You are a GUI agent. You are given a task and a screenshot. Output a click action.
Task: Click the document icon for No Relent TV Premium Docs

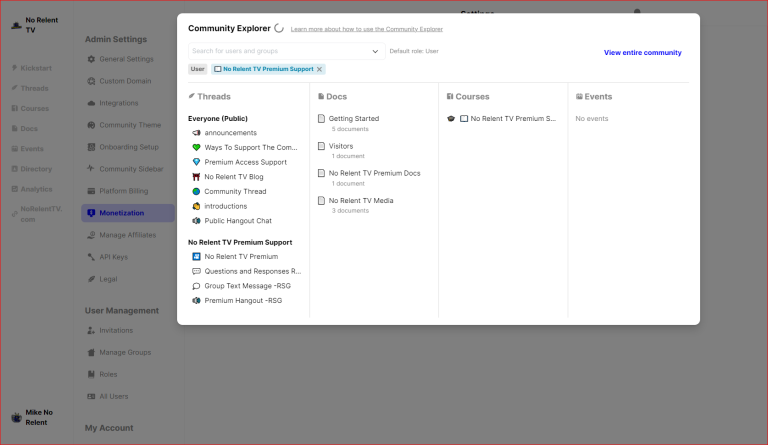(321, 173)
